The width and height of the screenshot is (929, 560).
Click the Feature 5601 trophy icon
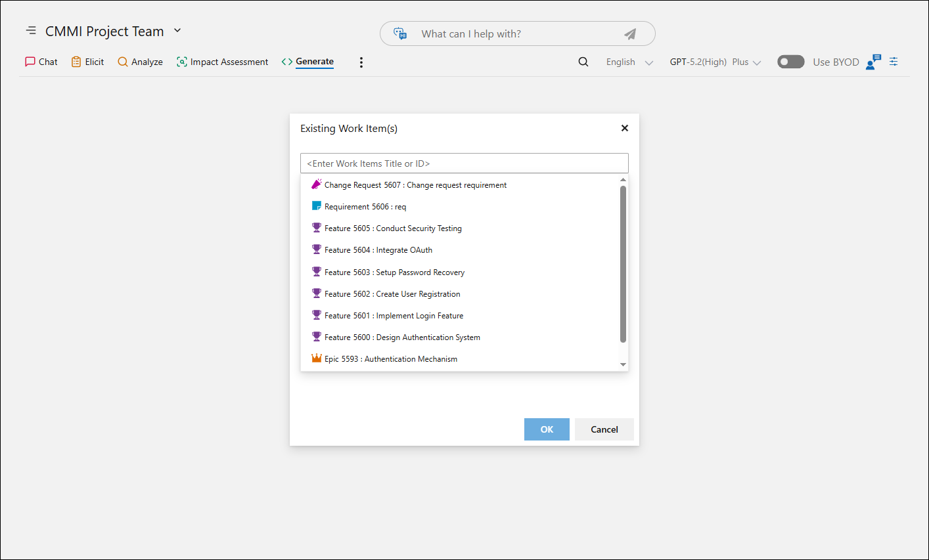coord(316,315)
